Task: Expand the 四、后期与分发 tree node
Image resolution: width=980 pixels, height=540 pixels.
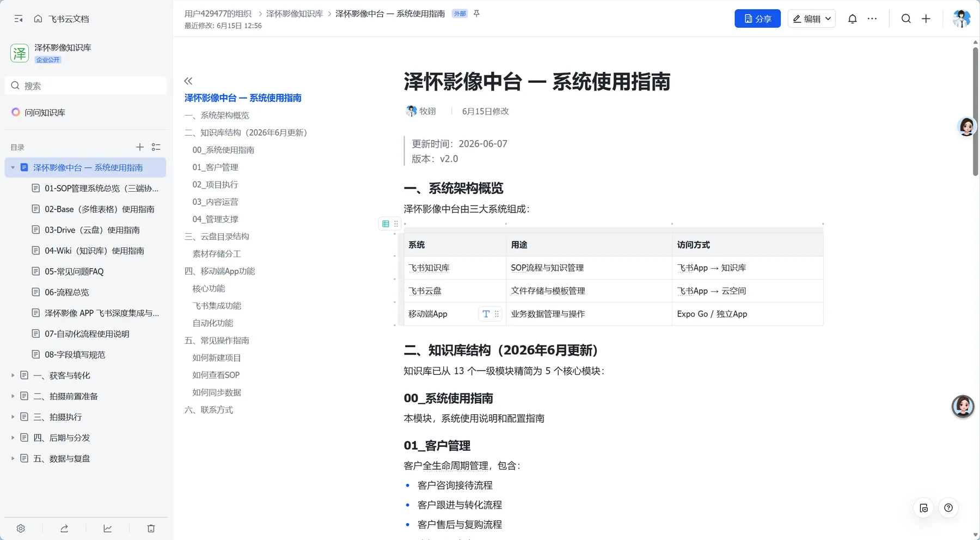Action: tap(13, 438)
